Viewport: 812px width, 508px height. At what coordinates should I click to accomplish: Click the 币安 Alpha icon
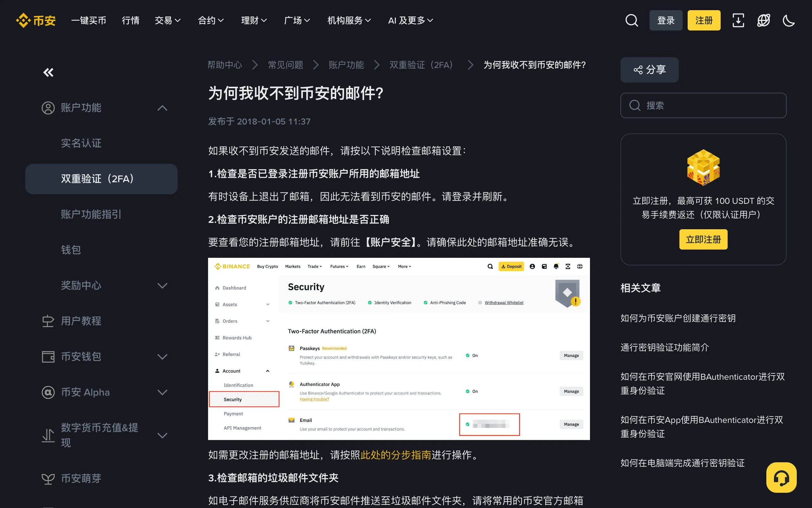coord(48,392)
